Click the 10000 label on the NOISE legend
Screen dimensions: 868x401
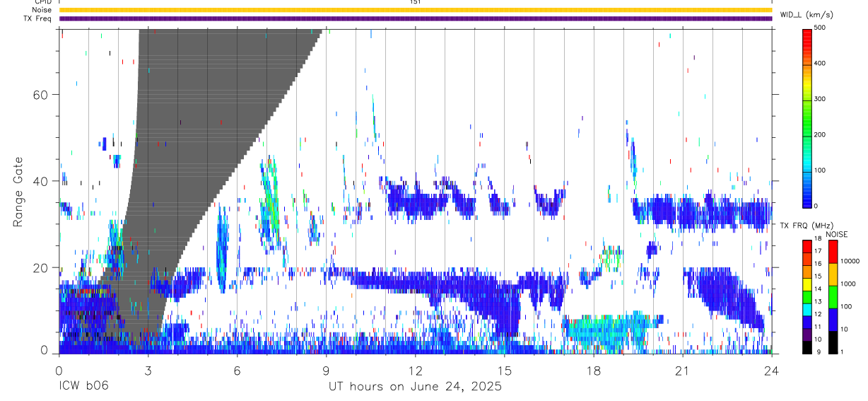[x=850, y=261]
